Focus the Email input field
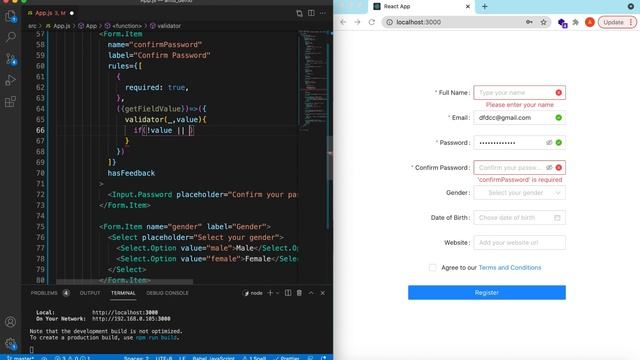Image resolution: width=640 pixels, height=360 pixels. [520, 118]
